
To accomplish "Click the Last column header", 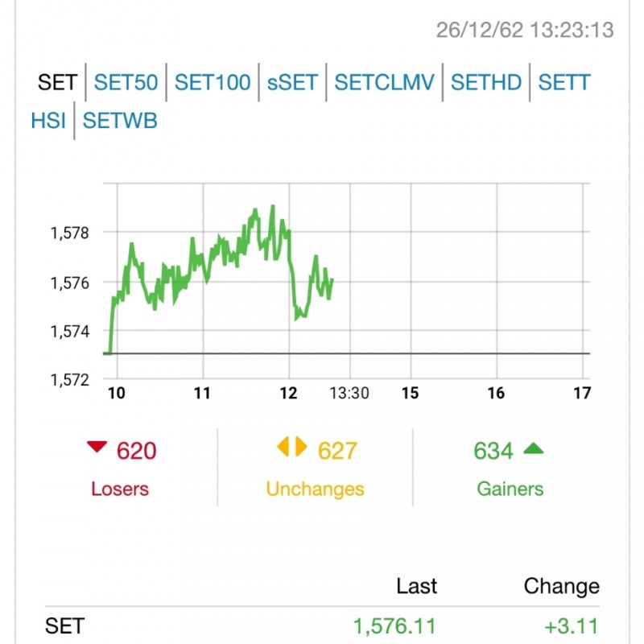I will click(416, 586).
